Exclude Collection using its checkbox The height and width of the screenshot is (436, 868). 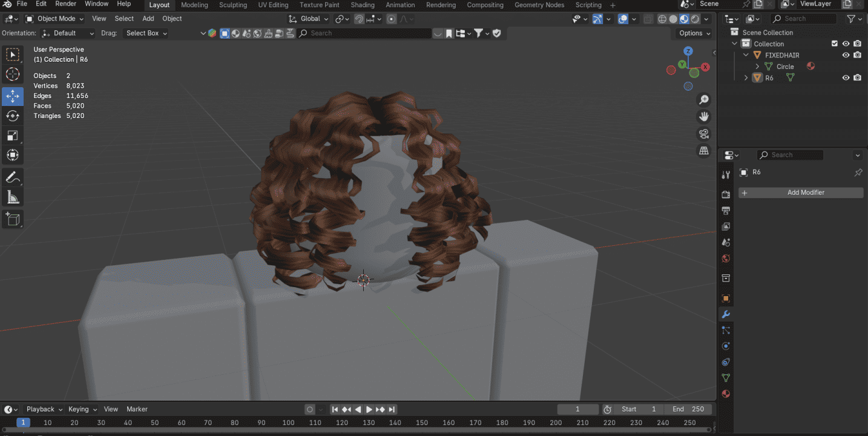(835, 44)
